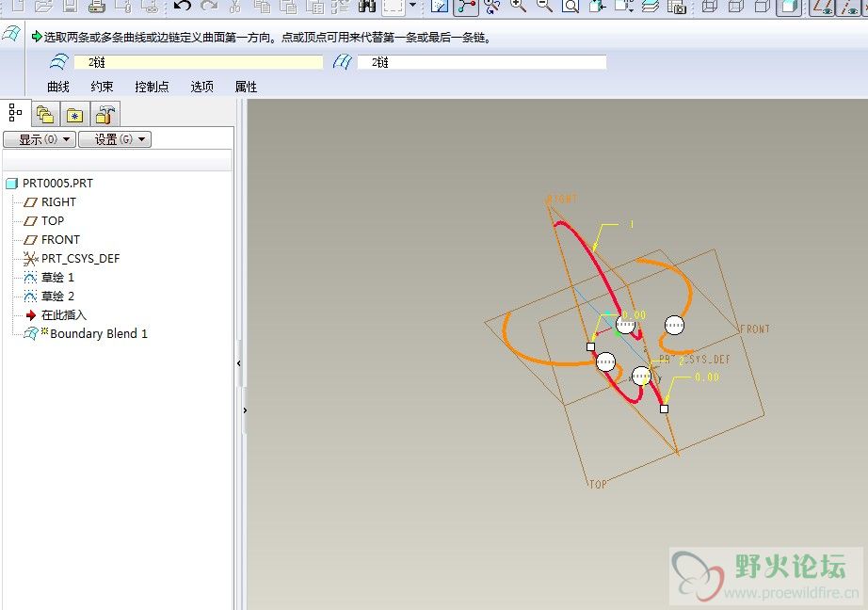Viewport: 868px width, 610px height.
Task: Open the 选项 panel tab
Action: (201, 87)
